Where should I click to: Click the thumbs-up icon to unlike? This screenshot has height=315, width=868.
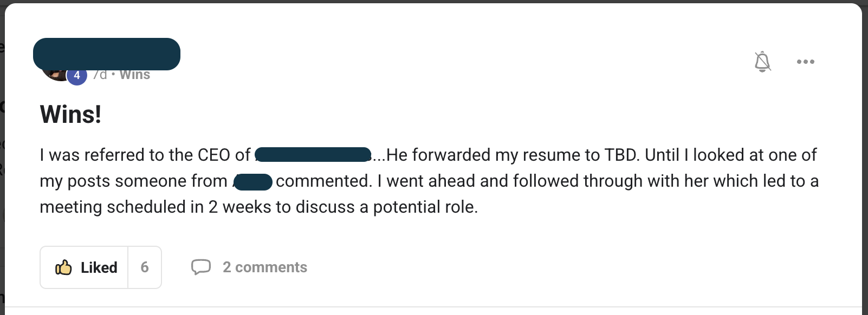pyautogui.click(x=63, y=267)
